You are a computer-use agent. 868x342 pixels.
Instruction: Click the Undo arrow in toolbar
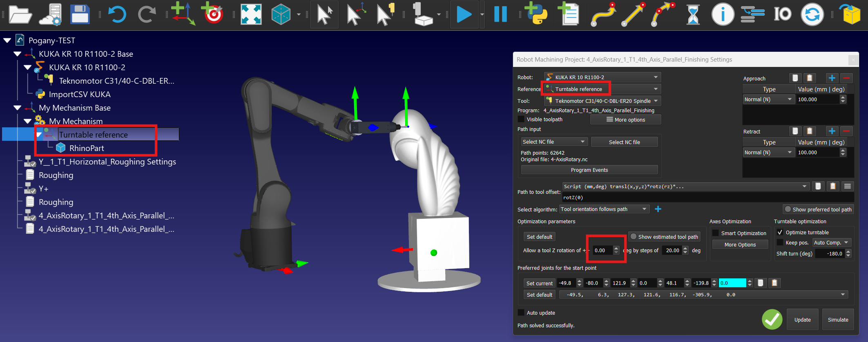[x=117, y=14]
